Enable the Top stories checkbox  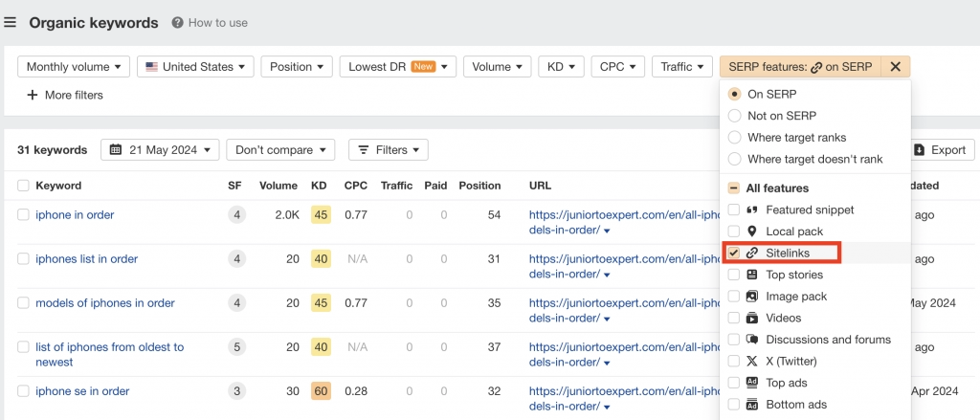tap(734, 275)
